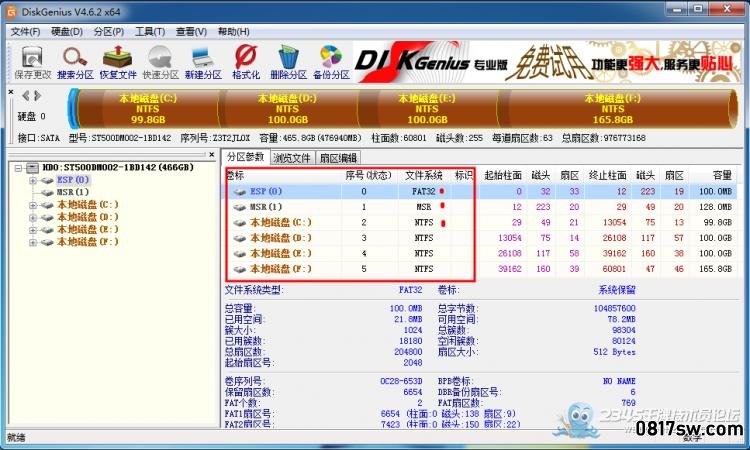Image resolution: width=750 pixels, height=450 pixels.
Task: Open the 查看(V) menu
Action: click(x=191, y=32)
